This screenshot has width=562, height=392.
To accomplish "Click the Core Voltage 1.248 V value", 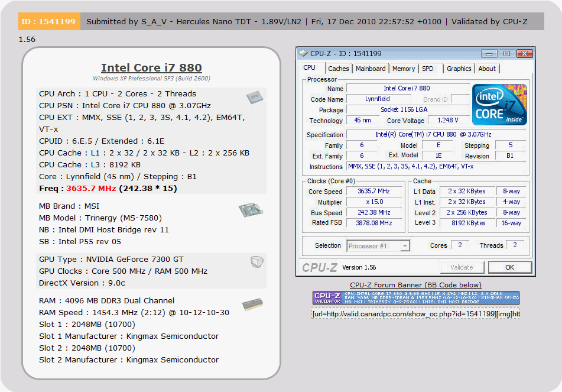I will tap(448, 120).
